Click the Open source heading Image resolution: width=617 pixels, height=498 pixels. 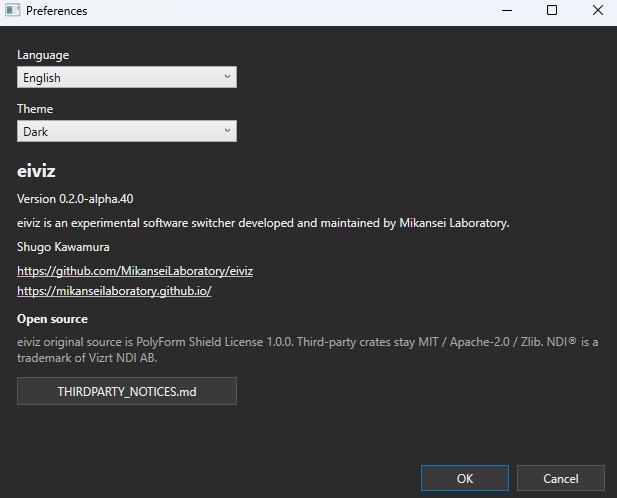(52, 319)
